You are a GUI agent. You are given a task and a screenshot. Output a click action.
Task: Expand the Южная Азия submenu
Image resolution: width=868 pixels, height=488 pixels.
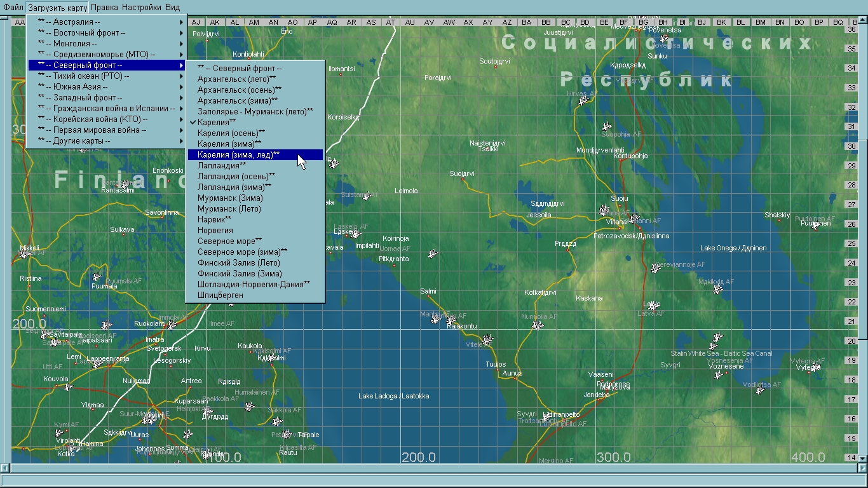pyautogui.click(x=108, y=87)
